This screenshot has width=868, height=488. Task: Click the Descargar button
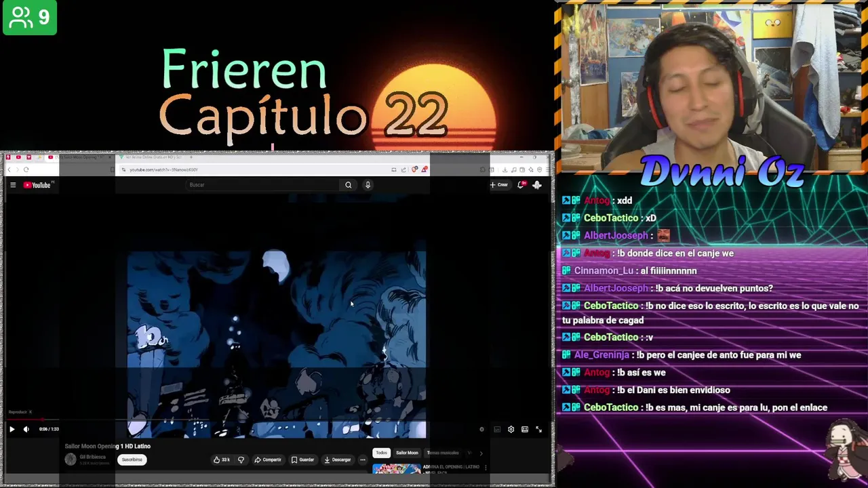(337, 460)
